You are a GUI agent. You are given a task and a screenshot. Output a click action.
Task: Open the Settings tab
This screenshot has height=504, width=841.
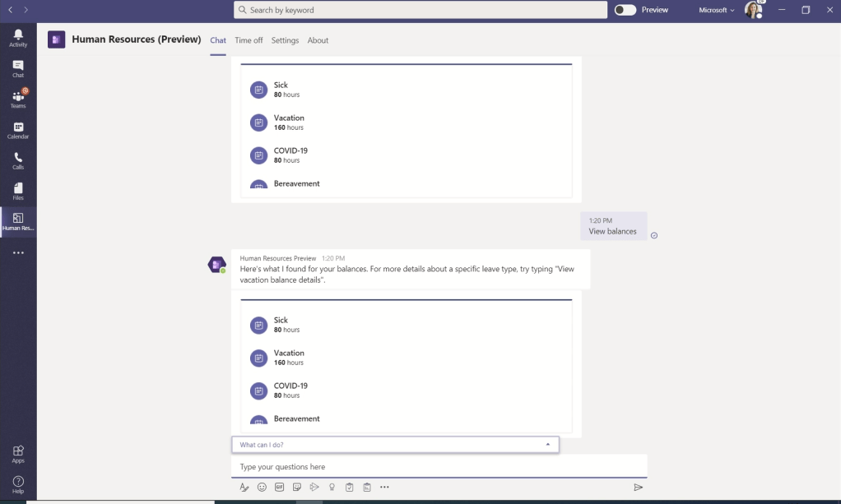click(285, 40)
